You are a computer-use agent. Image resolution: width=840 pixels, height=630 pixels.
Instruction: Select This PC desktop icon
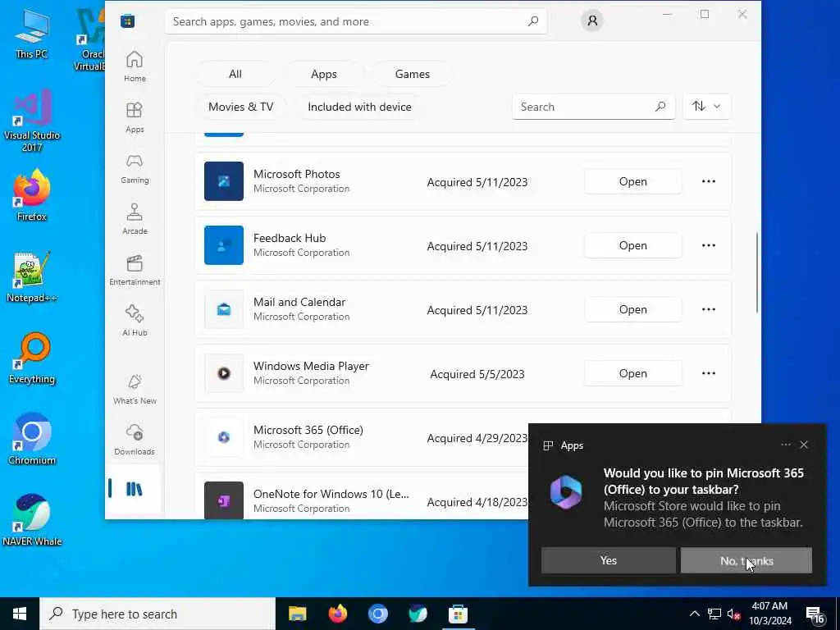(x=32, y=33)
